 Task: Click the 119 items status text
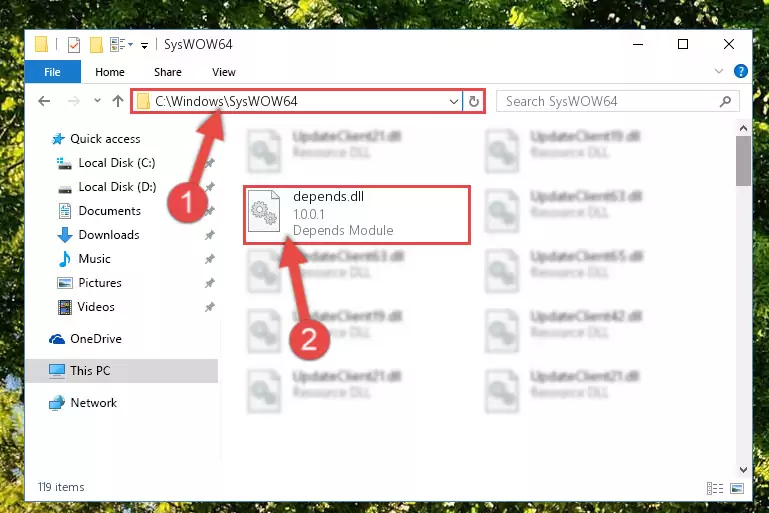coord(61,487)
